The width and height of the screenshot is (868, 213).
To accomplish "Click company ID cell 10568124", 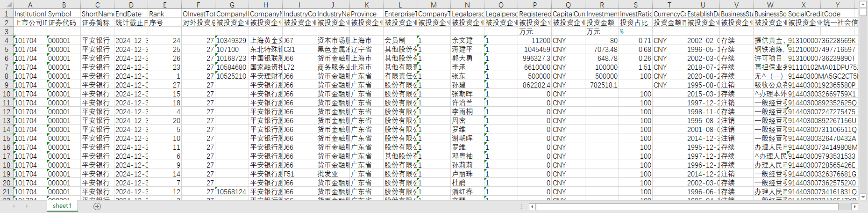I will click(232, 192).
